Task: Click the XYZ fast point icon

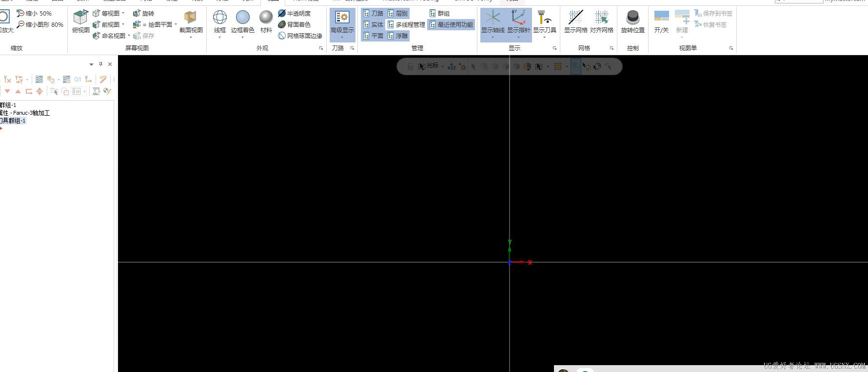Action: [452, 66]
